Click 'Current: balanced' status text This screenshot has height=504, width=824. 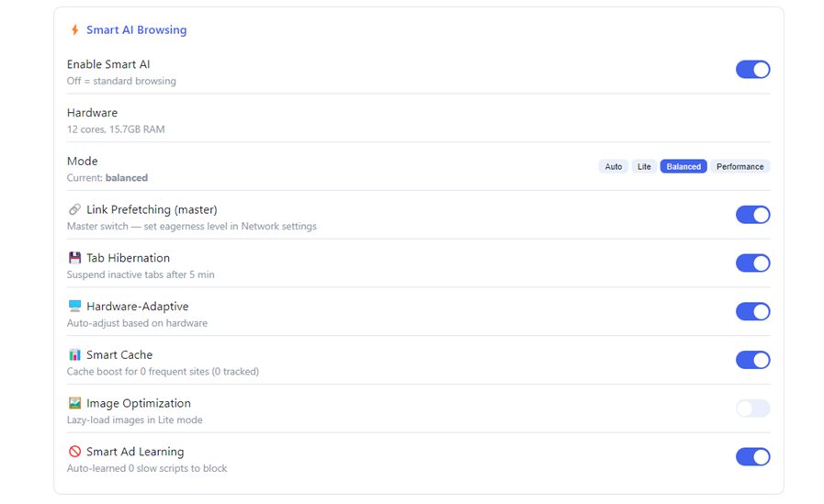pos(107,177)
